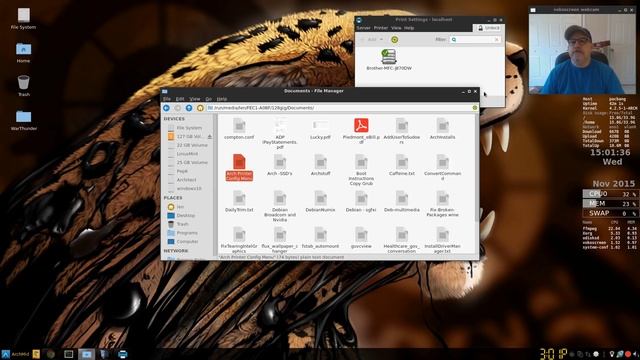The height and width of the screenshot is (360, 640).
Task: Click the Unlock button in Print Settings
Action: tap(488, 28)
